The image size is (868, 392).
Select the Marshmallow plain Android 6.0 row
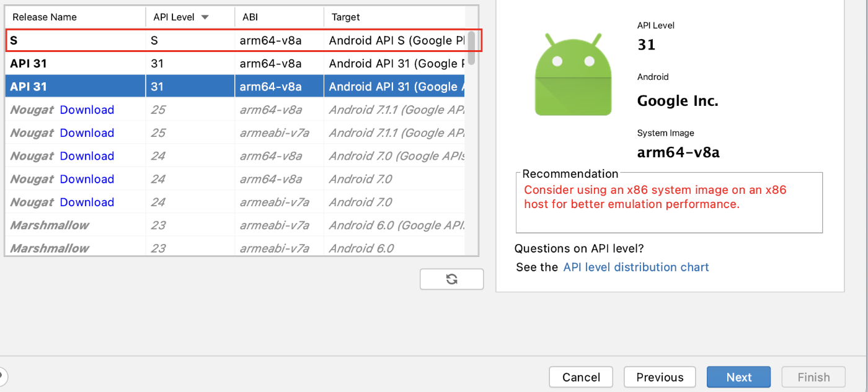click(x=236, y=248)
